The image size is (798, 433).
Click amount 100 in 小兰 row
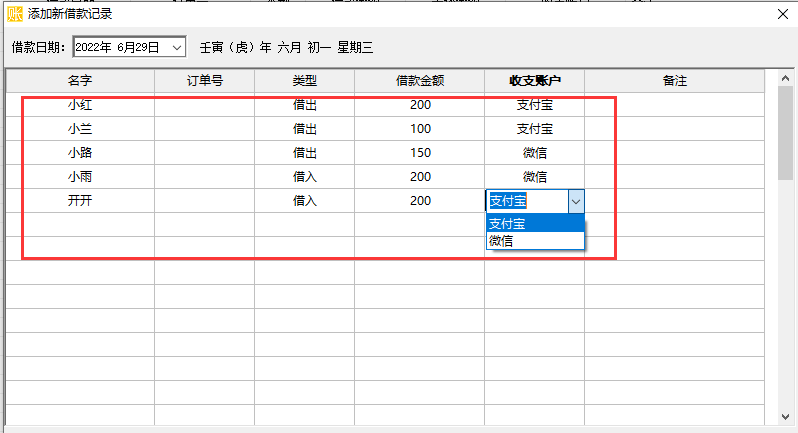click(x=420, y=129)
